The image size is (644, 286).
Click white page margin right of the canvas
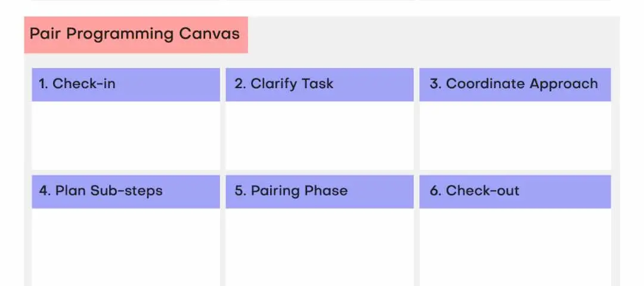632,149
